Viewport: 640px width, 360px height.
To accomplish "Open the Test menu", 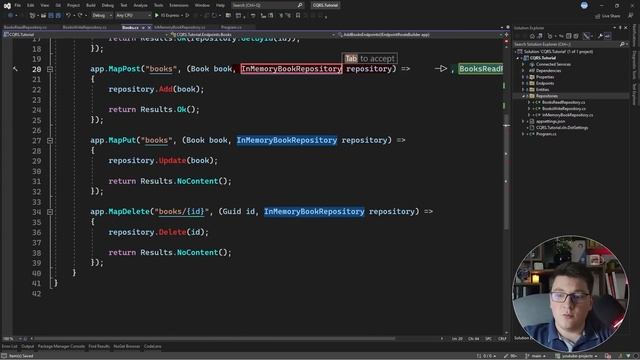I will click(x=124, y=5).
